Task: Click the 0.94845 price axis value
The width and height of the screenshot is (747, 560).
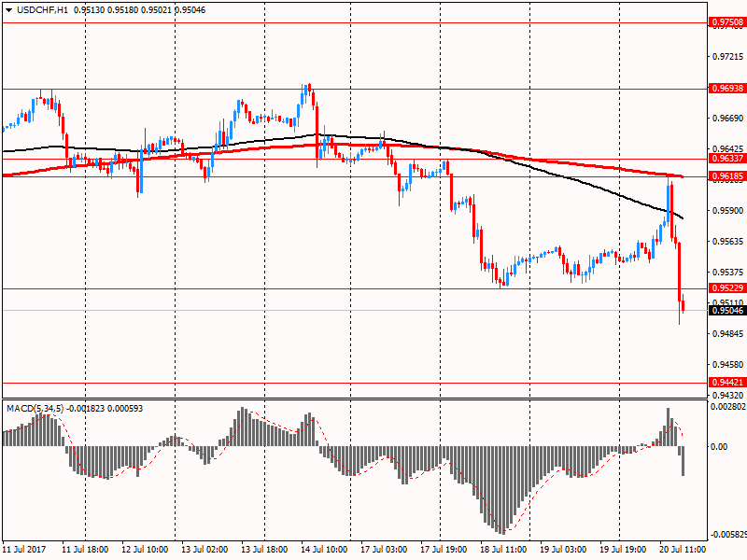Action: click(x=727, y=334)
